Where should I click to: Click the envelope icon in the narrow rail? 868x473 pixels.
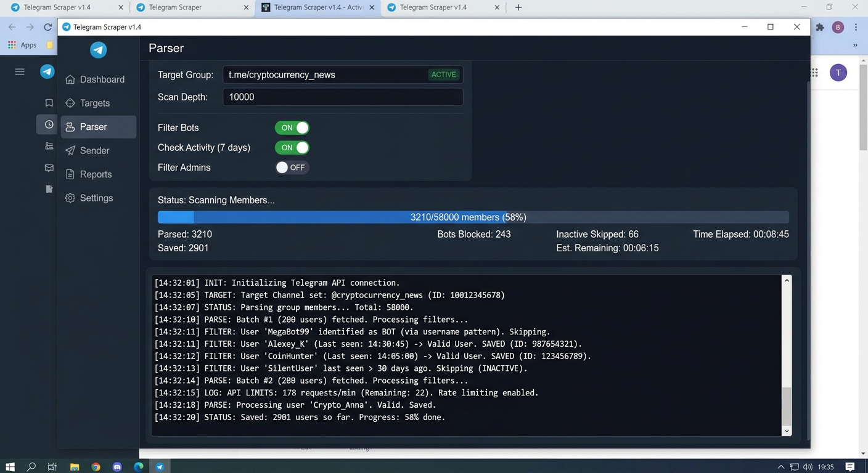tap(49, 168)
